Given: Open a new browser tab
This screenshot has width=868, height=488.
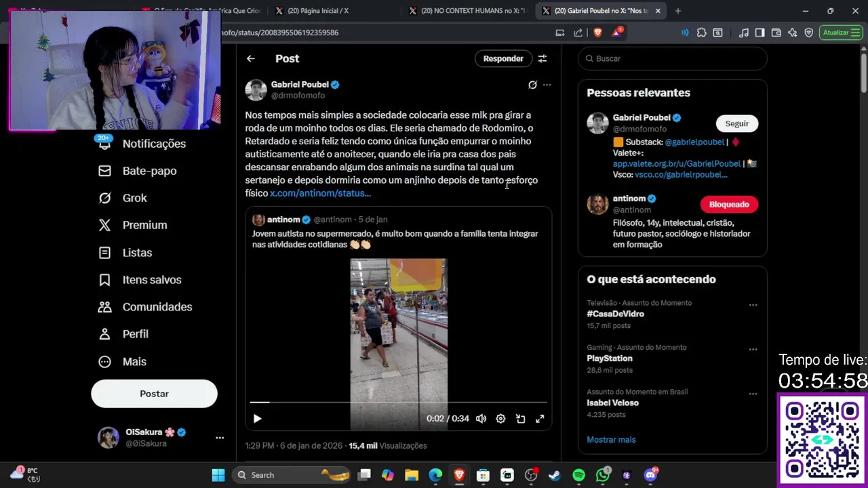Looking at the screenshot, I should [x=678, y=11].
